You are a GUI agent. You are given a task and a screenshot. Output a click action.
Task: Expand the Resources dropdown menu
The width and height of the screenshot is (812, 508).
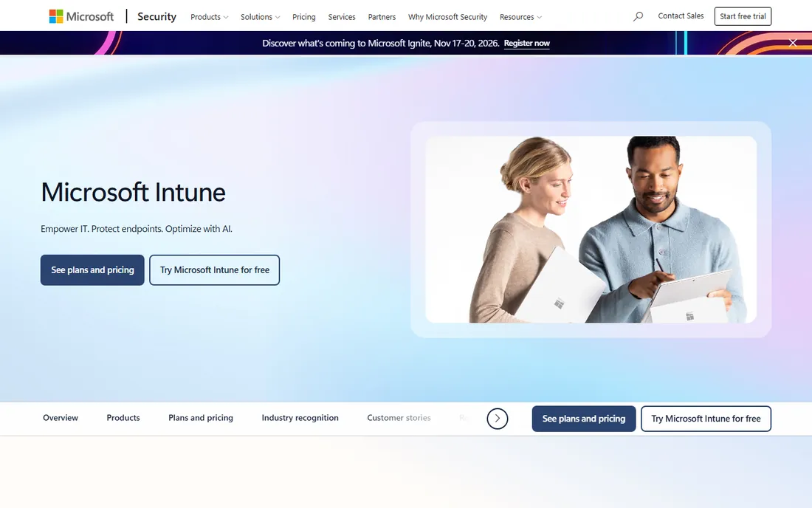point(520,17)
